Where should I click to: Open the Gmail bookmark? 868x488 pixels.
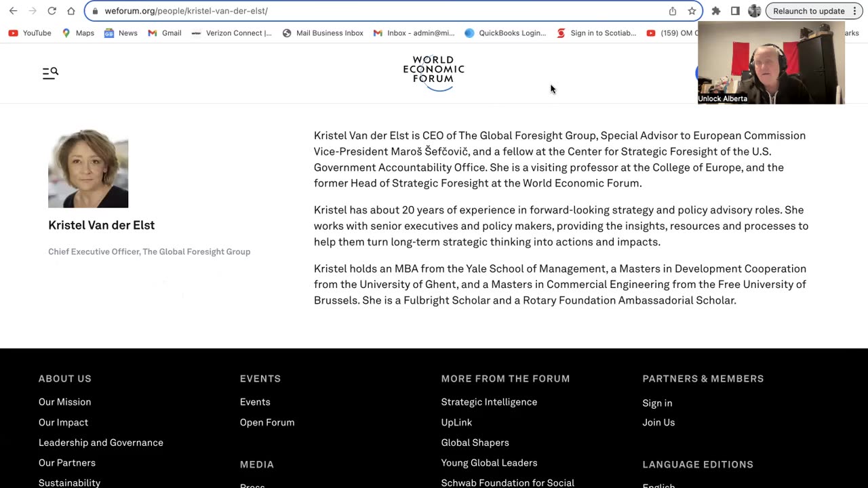pyautogui.click(x=165, y=33)
